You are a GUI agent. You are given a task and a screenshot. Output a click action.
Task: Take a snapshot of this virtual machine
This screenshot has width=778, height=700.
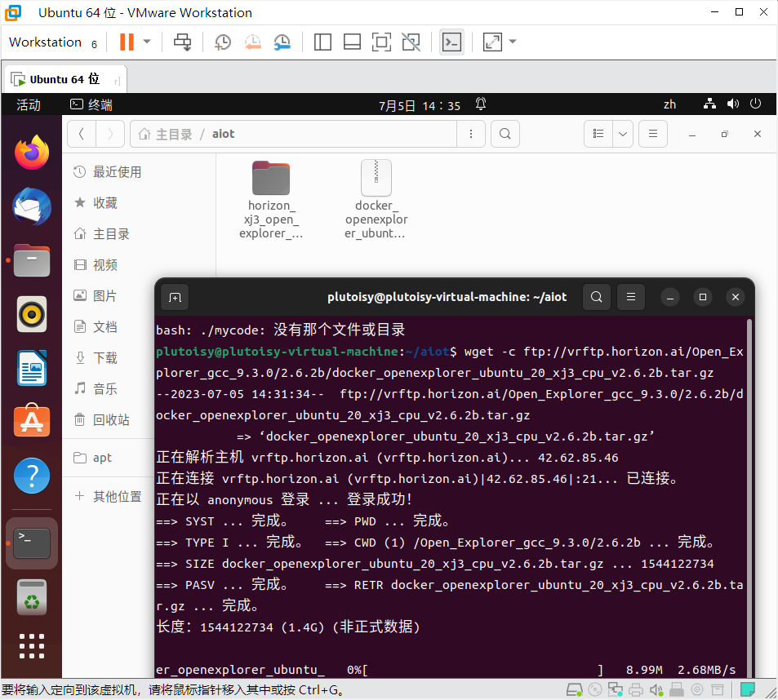tap(223, 42)
